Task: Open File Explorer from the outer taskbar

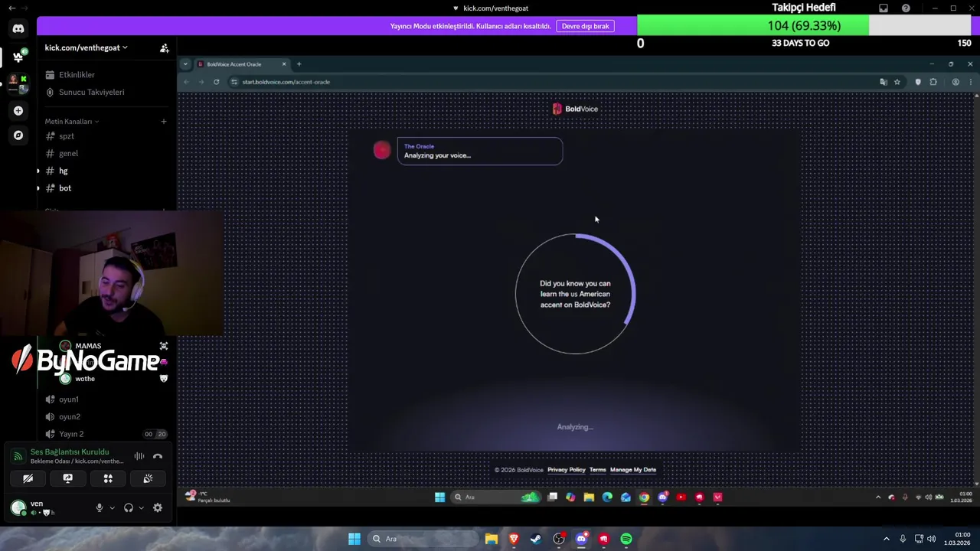Action: pos(491,539)
